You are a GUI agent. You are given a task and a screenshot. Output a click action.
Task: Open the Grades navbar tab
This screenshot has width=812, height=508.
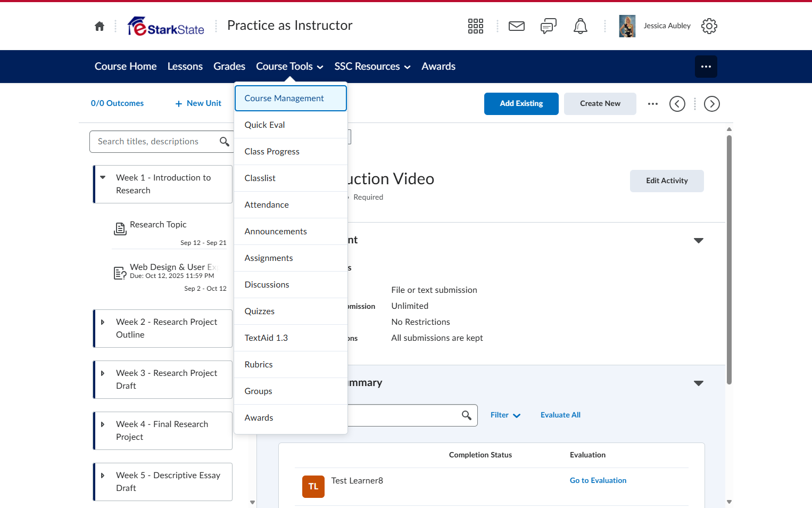point(229,67)
